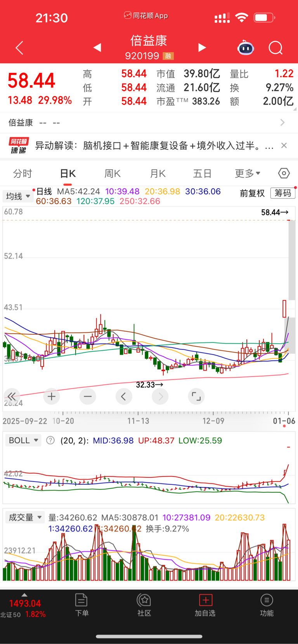The height and width of the screenshot is (644, 298).
Task: Tap the 量比 1.22 value
Action: (284, 74)
